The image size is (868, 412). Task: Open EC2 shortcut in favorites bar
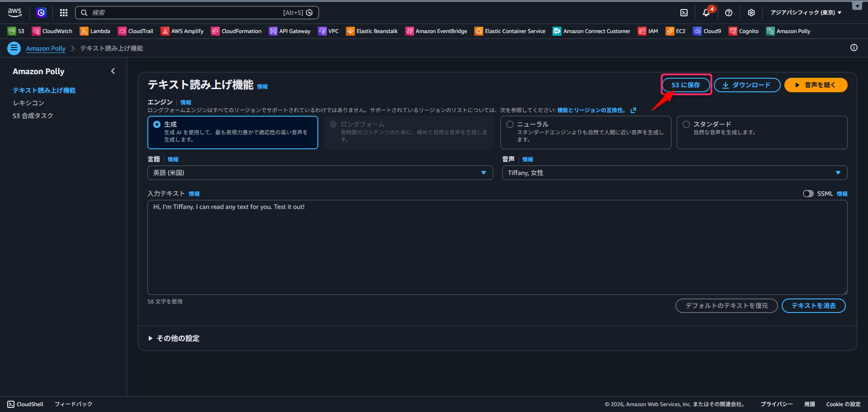click(676, 31)
